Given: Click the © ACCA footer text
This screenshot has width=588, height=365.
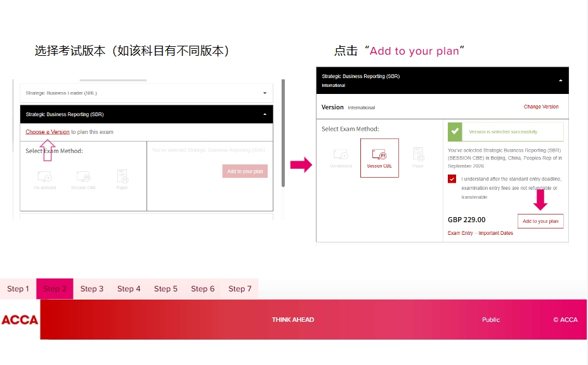Looking at the screenshot, I should click(x=566, y=319).
